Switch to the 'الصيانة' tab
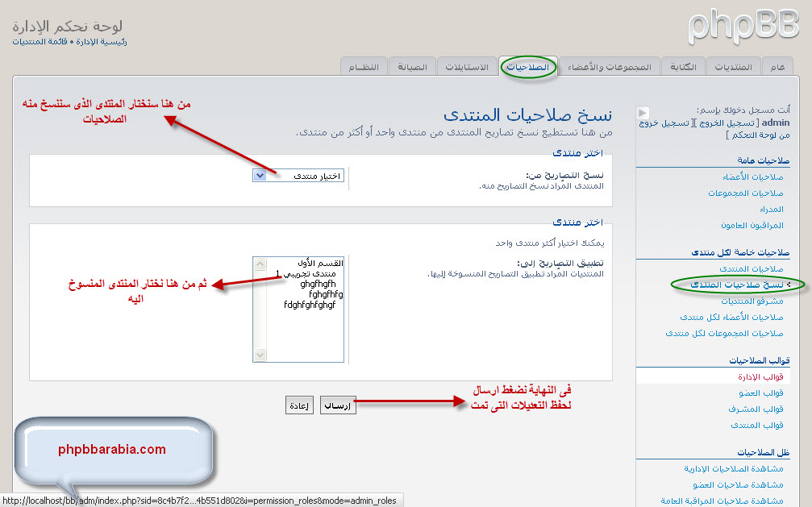This screenshot has height=507, width=812. [412, 67]
